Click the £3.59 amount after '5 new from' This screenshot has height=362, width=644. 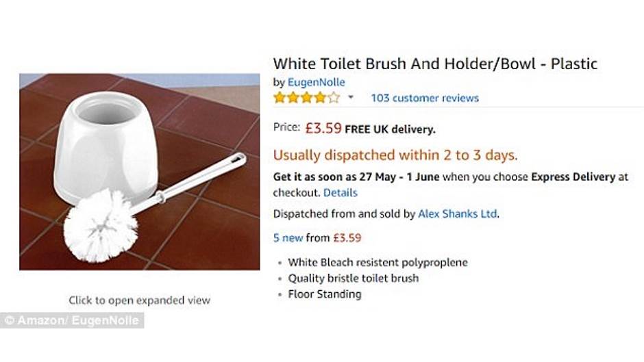(x=347, y=238)
